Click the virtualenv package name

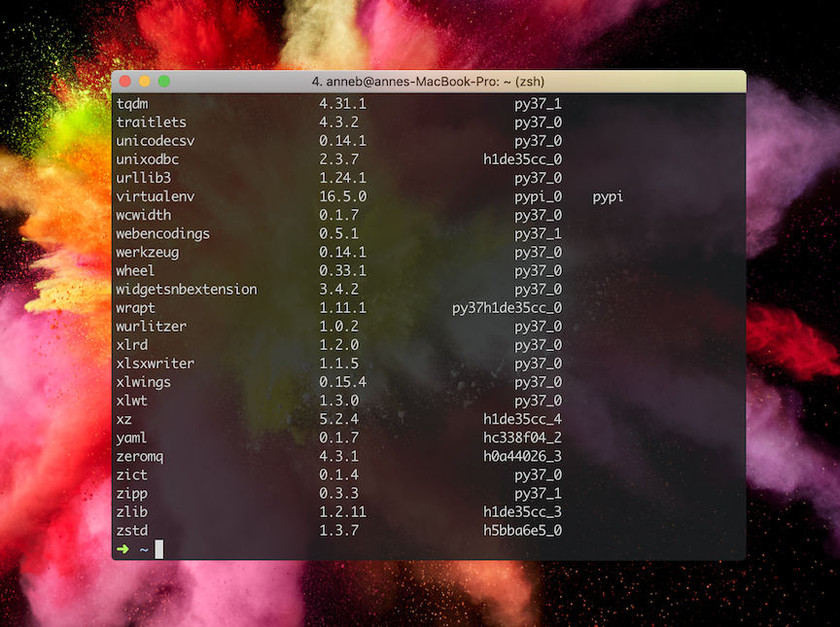(x=155, y=196)
